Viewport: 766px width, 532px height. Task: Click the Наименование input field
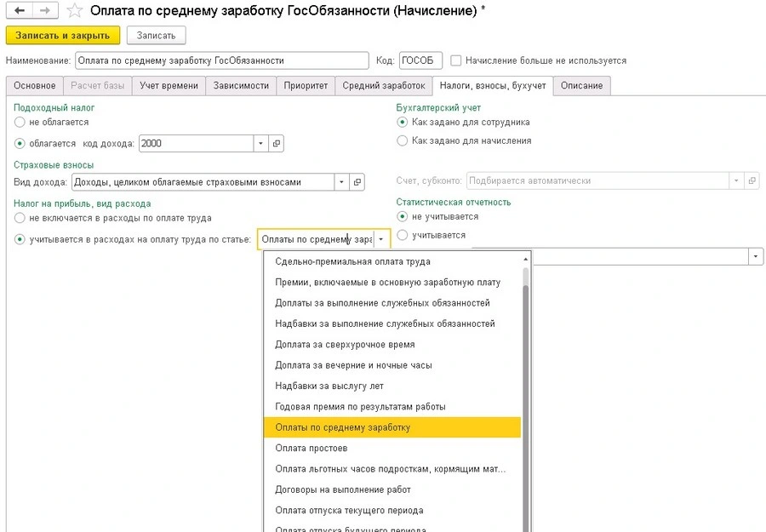click(x=221, y=60)
